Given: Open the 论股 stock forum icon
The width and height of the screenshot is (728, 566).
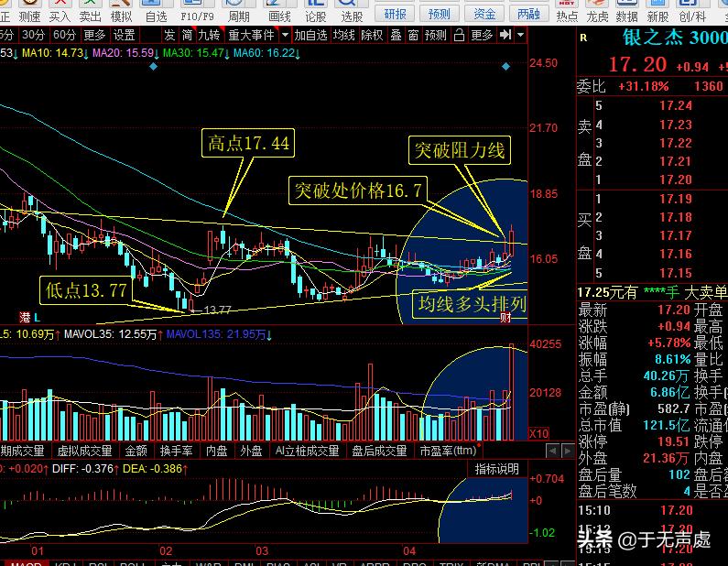Looking at the screenshot, I should (316, 12).
